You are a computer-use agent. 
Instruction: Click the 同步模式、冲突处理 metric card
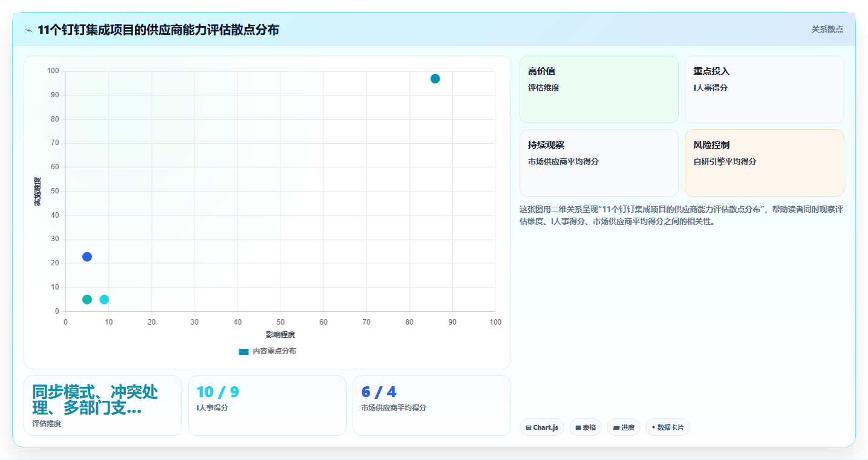coord(103,406)
